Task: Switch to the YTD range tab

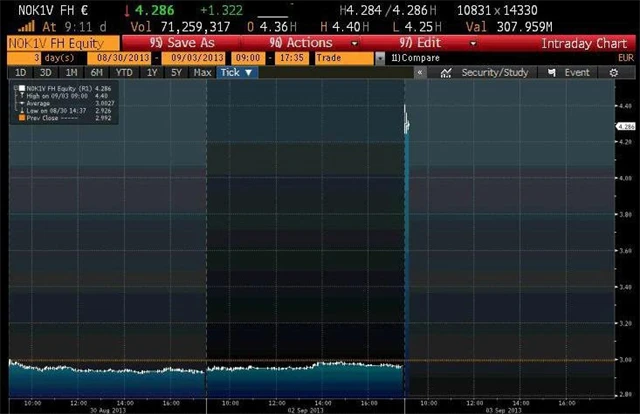Action: [x=124, y=73]
